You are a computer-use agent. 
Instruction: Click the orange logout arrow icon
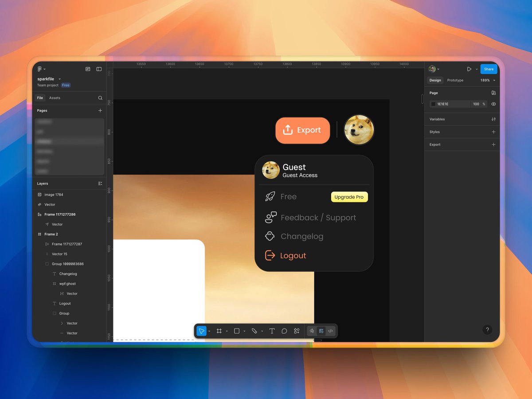(x=270, y=255)
